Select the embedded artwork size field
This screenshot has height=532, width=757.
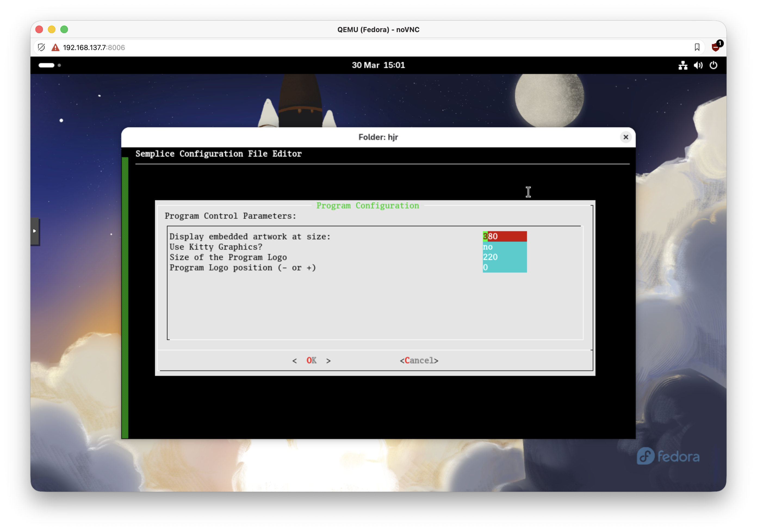pyautogui.click(x=504, y=236)
